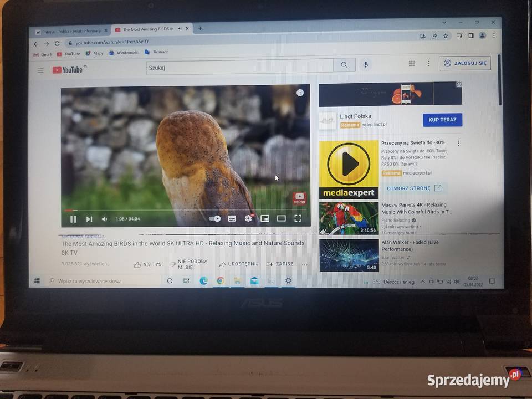Open the Lindt banner ad info icon
This screenshot has height=399, width=532.
point(459,84)
